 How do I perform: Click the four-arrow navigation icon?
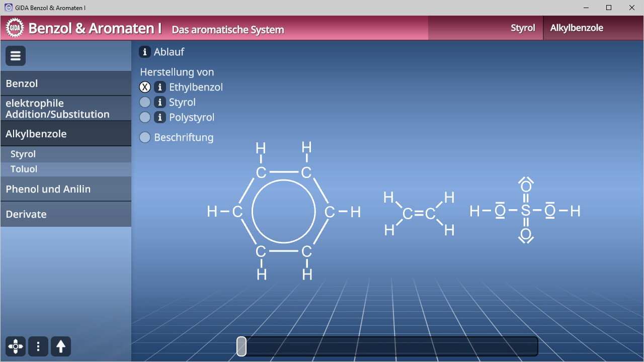click(16, 346)
